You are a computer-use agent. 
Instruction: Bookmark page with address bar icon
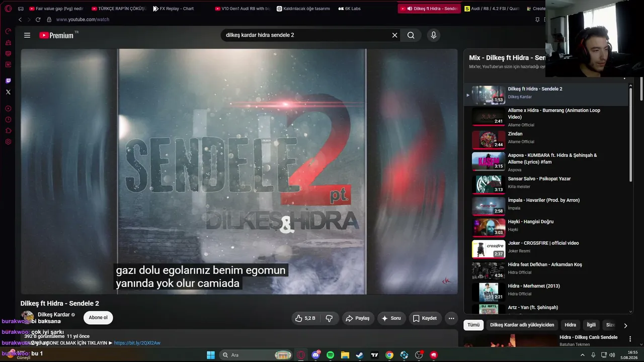click(x=537, y=20)
